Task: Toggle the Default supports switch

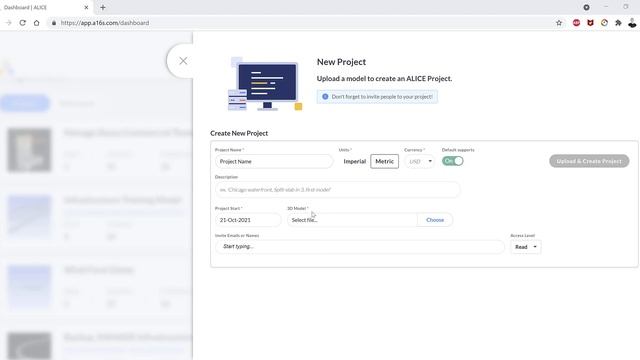Action: point(452,161)
